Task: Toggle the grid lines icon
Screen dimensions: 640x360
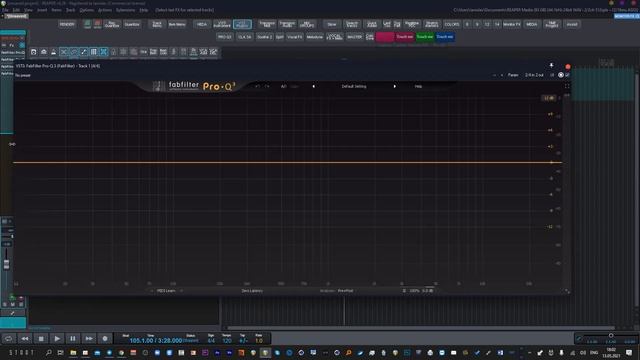Action: coord(93,52)
